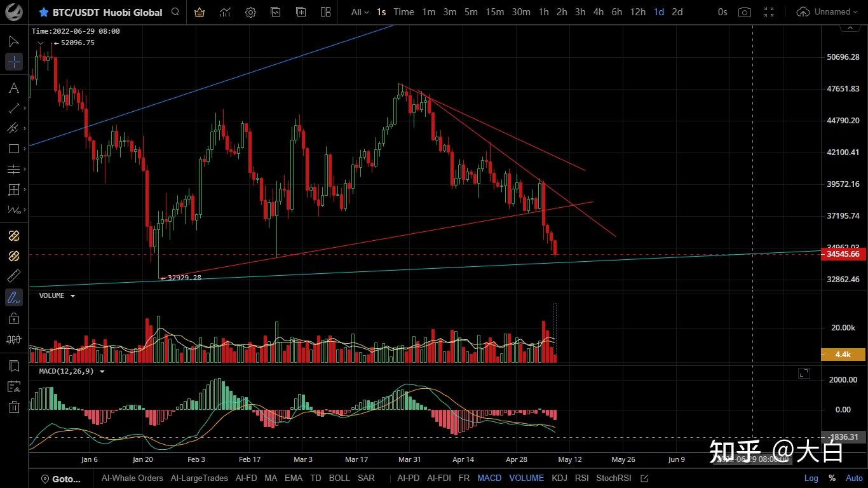This screenshot has width=868, height=488.
Task: Choose the horizontal lines tool
Action: 13,169
